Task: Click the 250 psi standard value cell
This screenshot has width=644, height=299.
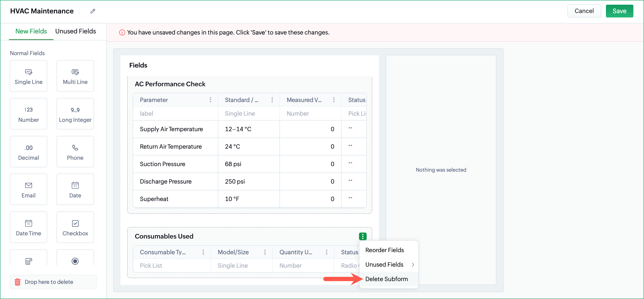Action: 249,181
